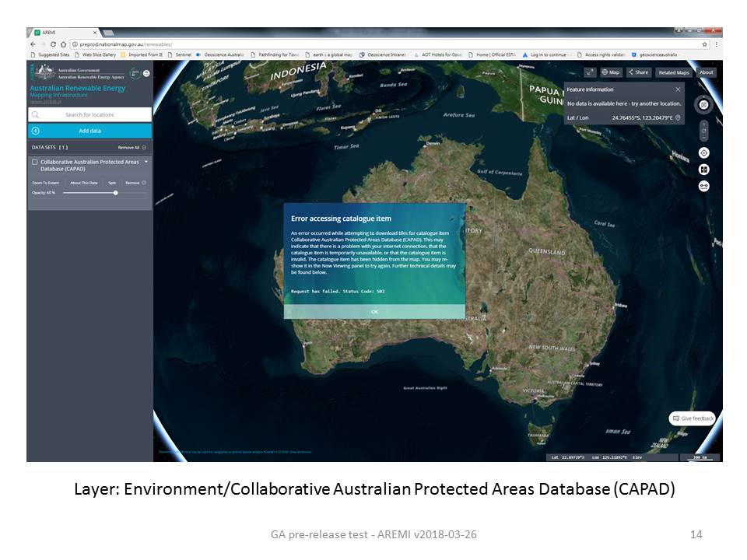Click the Give feedback button

[x=693, y=418]
